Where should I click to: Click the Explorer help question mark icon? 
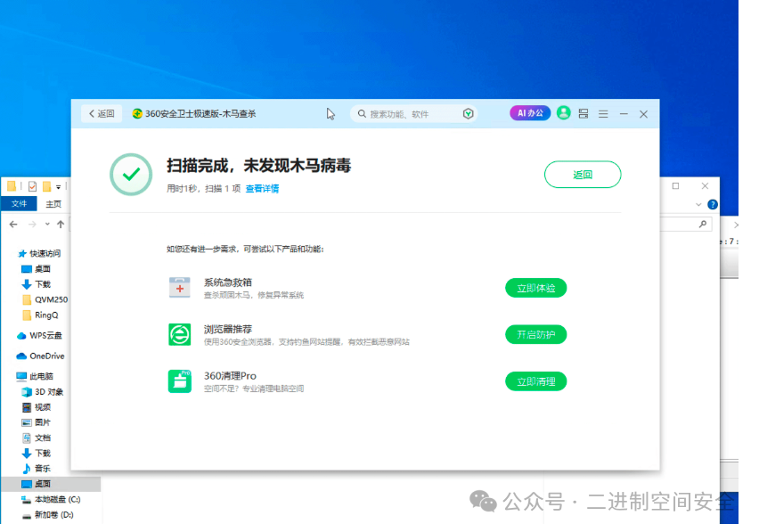click(713, 204)
